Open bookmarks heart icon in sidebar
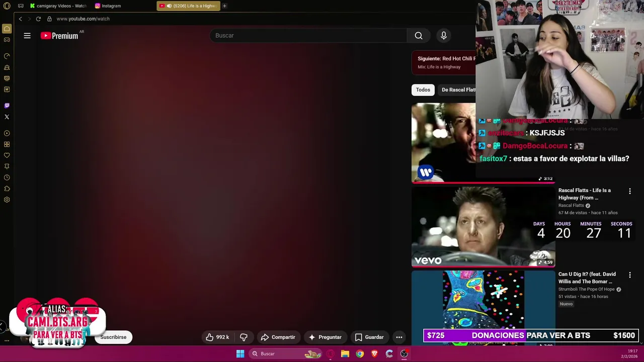644x362 pixels. coord(7,155)
